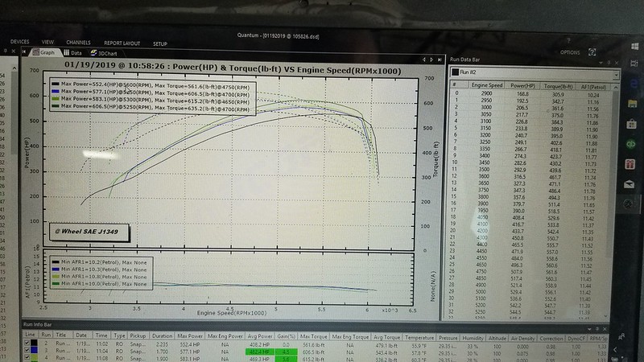644x362 pixels.
Task: Open the DEVICES menu
Action: pyautogui.click(x=19, y=42)
